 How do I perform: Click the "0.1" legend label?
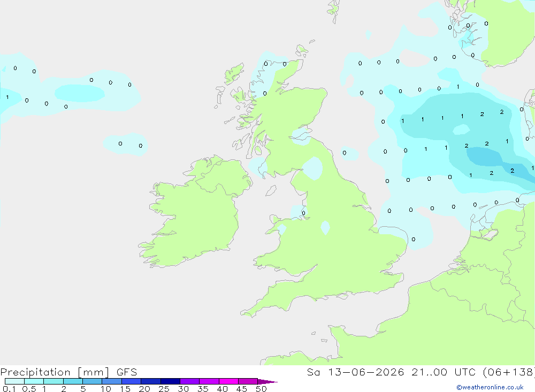pyautogui.click(x=9, y=389)
